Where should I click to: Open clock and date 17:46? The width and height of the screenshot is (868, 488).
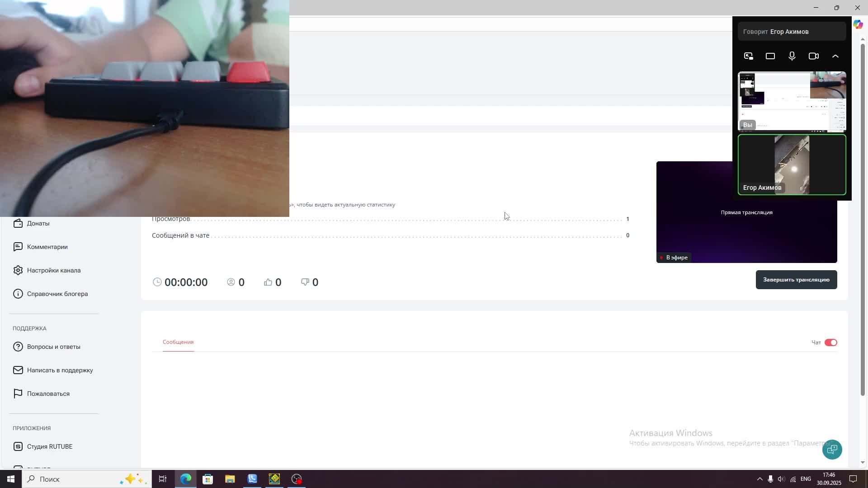[x=829, y=479]
